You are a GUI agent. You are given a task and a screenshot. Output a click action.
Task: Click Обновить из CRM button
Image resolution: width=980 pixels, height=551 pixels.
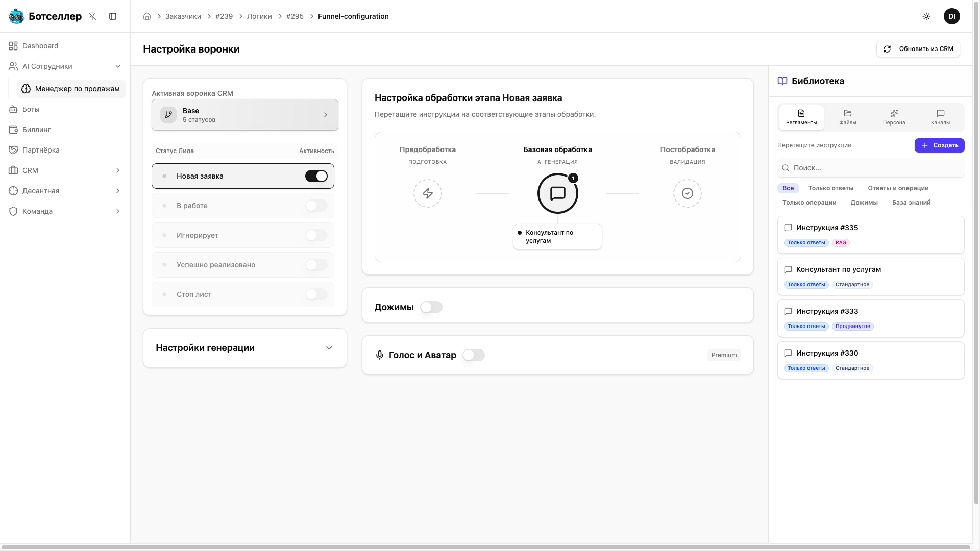(918, 49)
